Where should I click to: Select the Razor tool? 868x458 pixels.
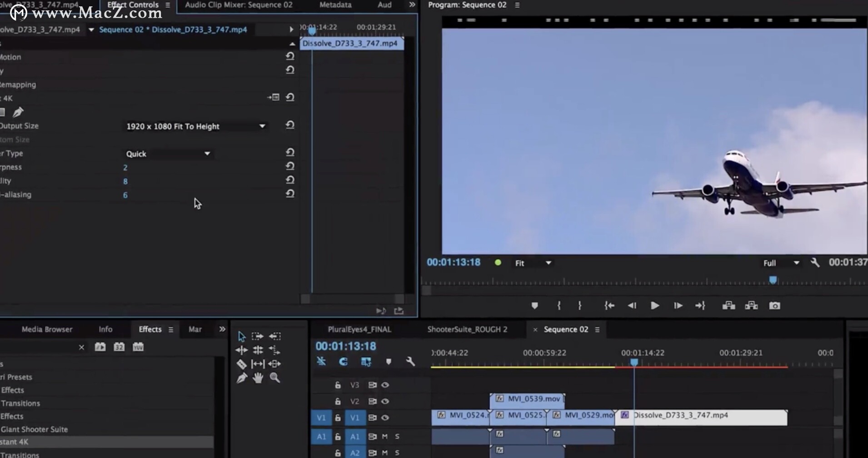point(241,364)
